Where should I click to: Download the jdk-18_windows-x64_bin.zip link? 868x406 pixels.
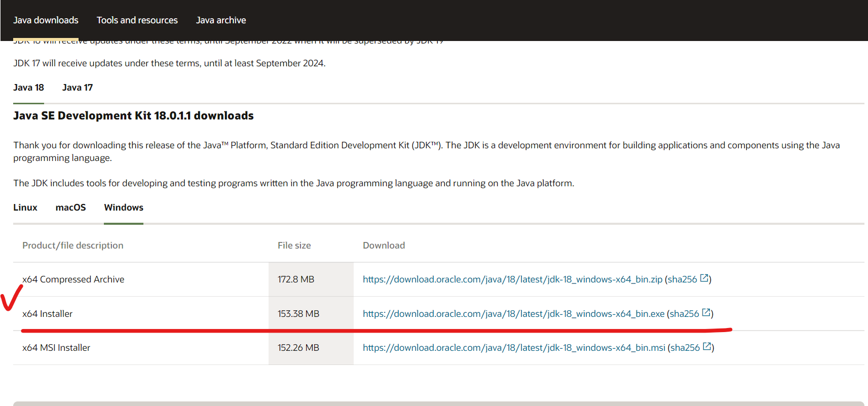click(512, 279)
